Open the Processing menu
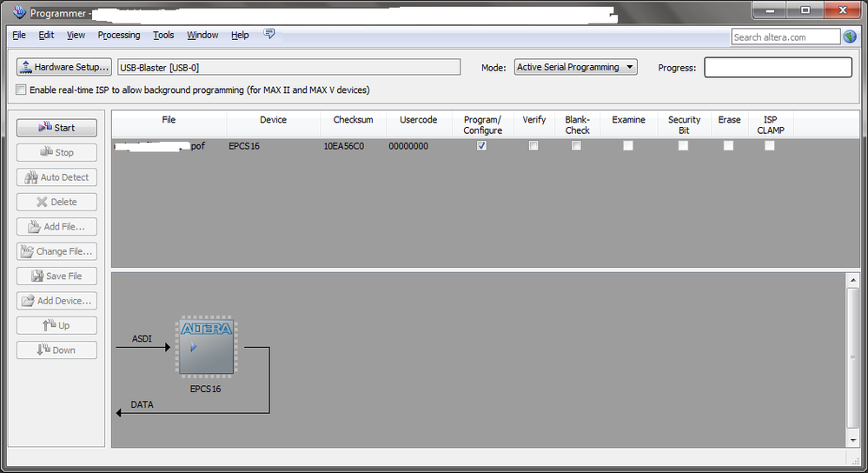868x473 pixels. [x=119, y=35]
